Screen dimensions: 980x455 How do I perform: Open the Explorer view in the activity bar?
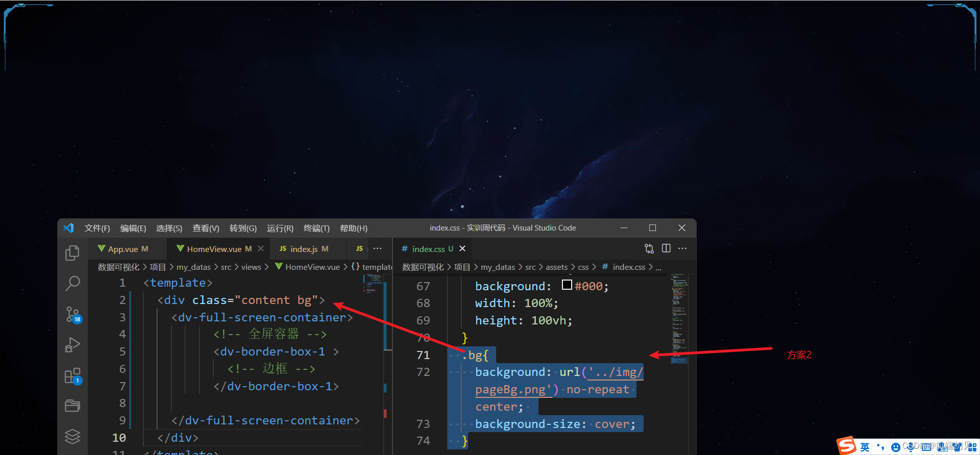pyautogui.click(x=72, y=253)
